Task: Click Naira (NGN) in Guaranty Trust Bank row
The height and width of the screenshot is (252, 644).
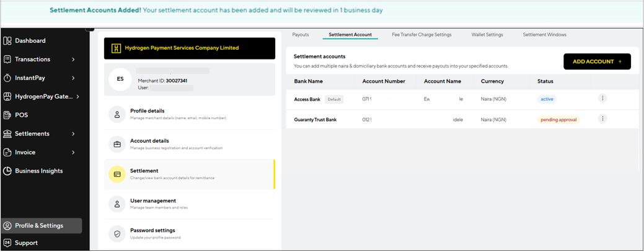Action: pyautogui.click(x=493, y=120)
